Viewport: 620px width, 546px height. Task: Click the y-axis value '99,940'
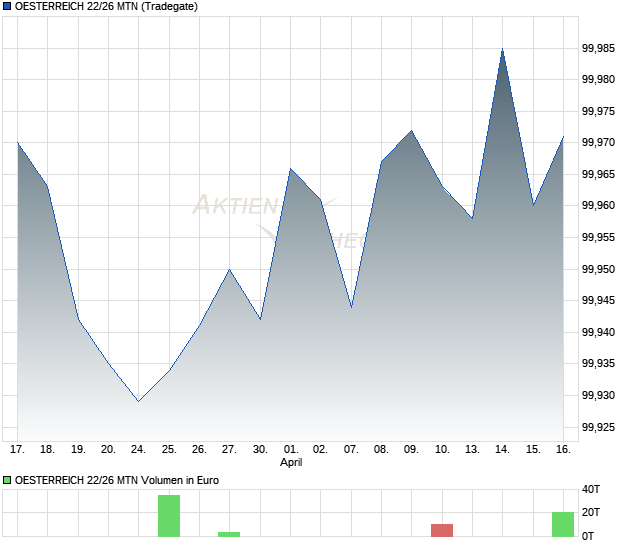click(x=598, y=332)
